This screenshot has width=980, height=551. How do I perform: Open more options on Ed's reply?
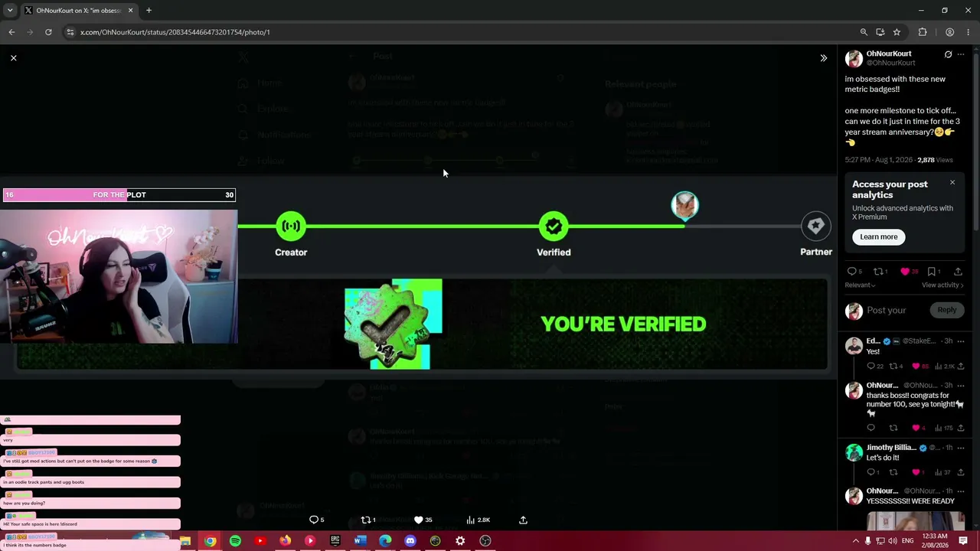pos(961,341)
